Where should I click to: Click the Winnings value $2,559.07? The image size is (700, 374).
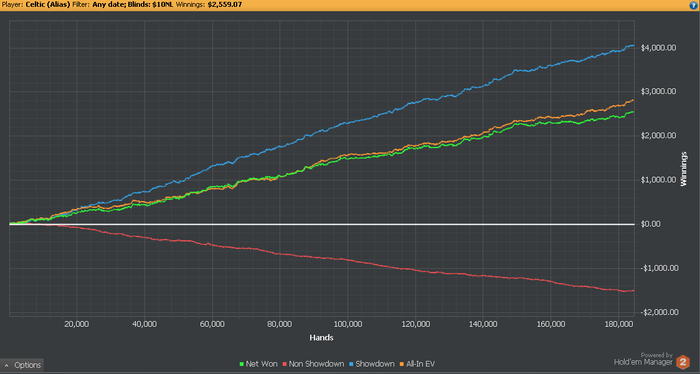coord(225,4)
